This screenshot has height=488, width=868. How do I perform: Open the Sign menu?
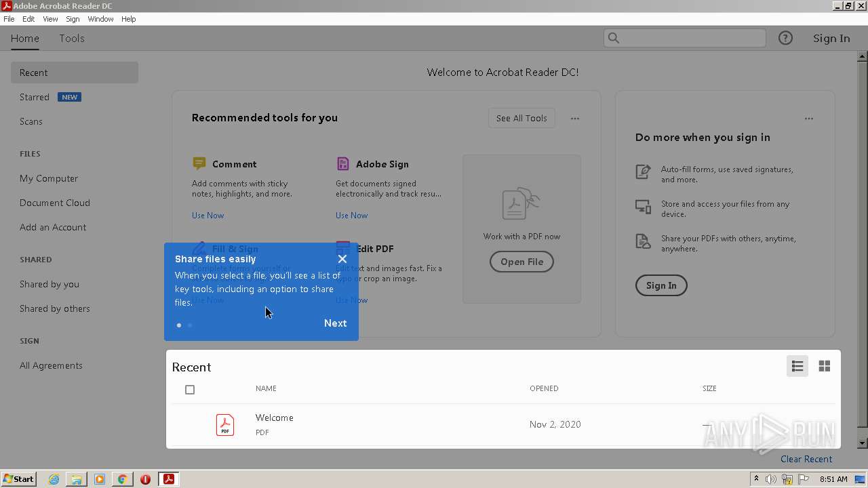point(73,19)
